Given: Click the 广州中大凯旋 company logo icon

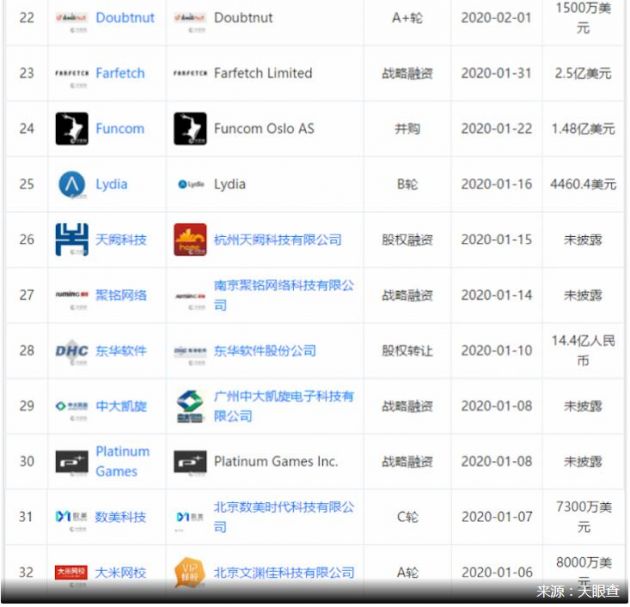Looking at the screenshot, I should coord(190,406).
